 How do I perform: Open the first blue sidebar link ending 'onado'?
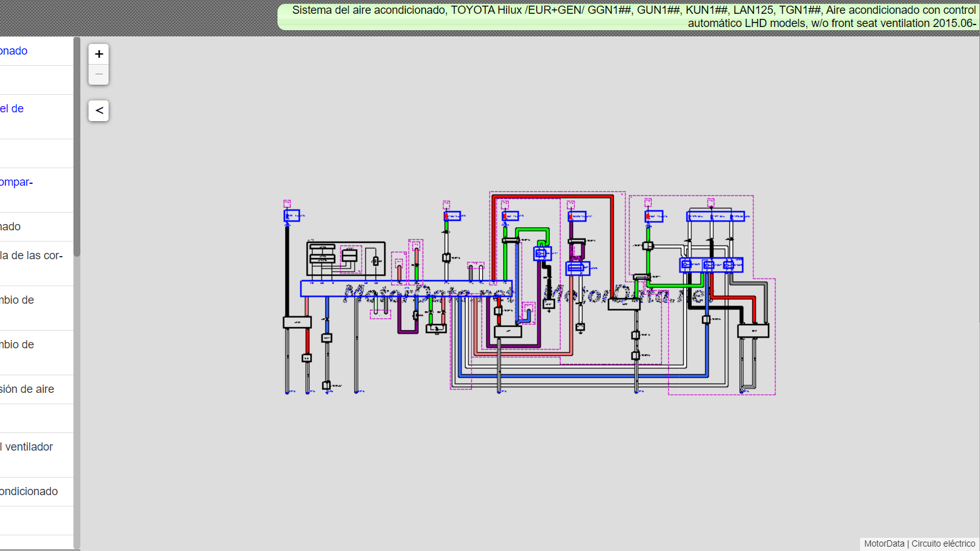(x=14, y=51)
